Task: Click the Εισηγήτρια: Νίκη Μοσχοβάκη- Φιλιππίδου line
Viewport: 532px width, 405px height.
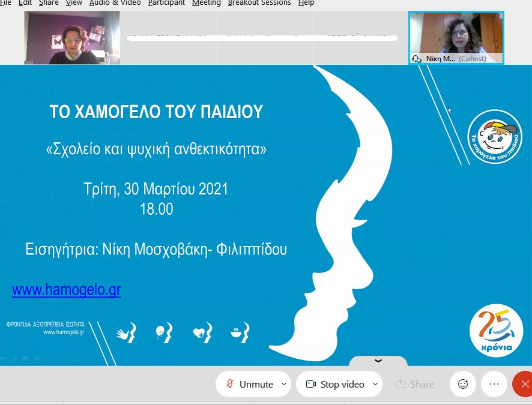Action: [156, 250]
